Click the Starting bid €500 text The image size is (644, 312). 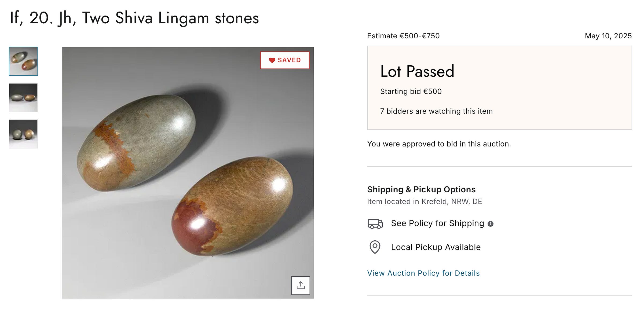[x=411, y=91]
